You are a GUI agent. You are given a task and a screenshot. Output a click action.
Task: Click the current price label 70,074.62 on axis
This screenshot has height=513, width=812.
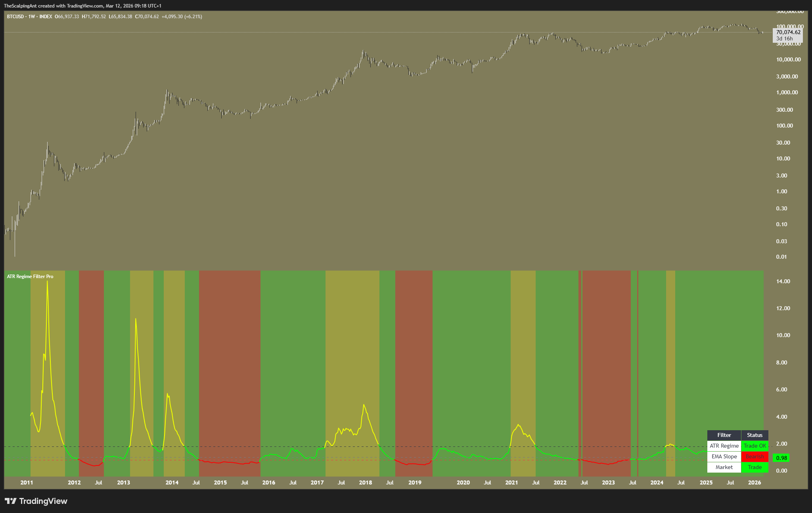(788, 32)
